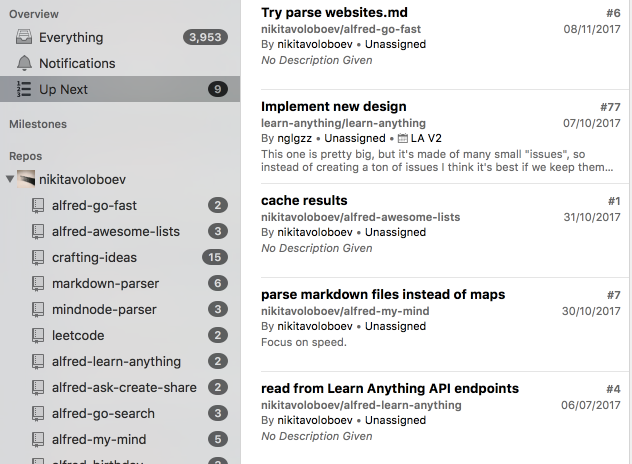Click the alfred-go-fast repo book icon

tap(38, 206)
